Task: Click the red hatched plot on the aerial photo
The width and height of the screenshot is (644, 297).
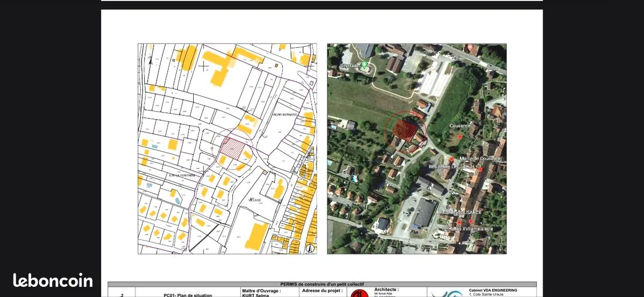Action: [x=405, y=130]
